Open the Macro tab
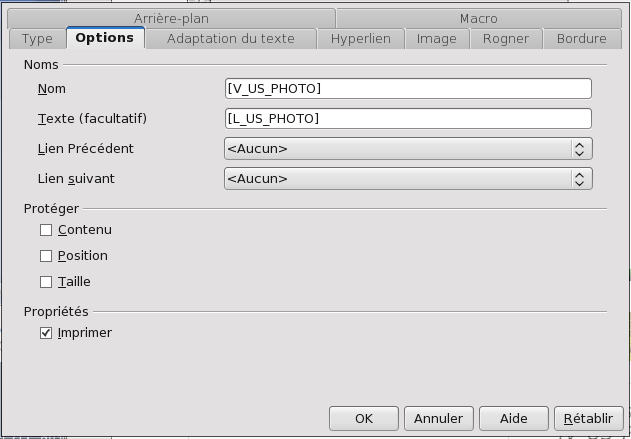This screenshot has height=439, width=631. click(479, 19)
